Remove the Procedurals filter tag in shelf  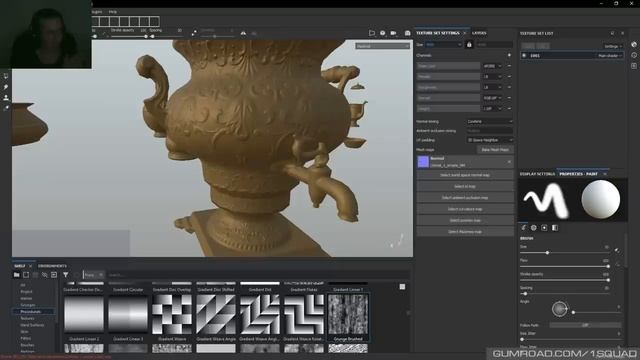coord(101,275)
